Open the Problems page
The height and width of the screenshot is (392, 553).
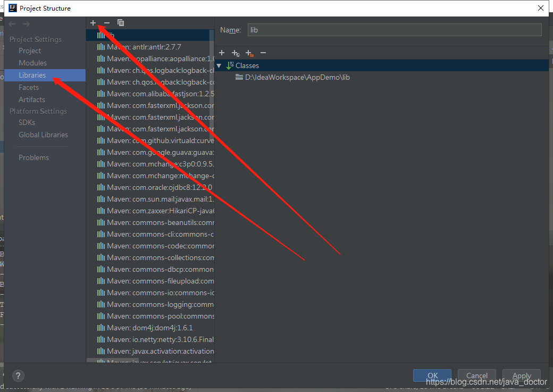(33, 158)
